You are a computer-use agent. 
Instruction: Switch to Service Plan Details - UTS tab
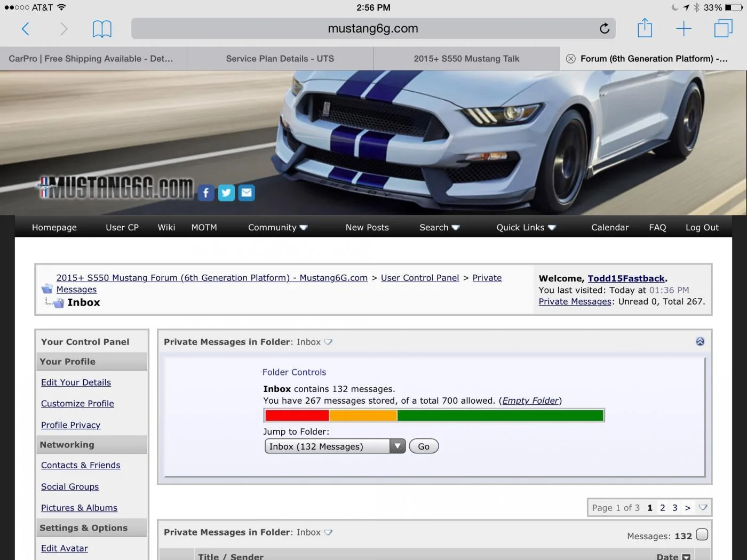pos(280,59)
